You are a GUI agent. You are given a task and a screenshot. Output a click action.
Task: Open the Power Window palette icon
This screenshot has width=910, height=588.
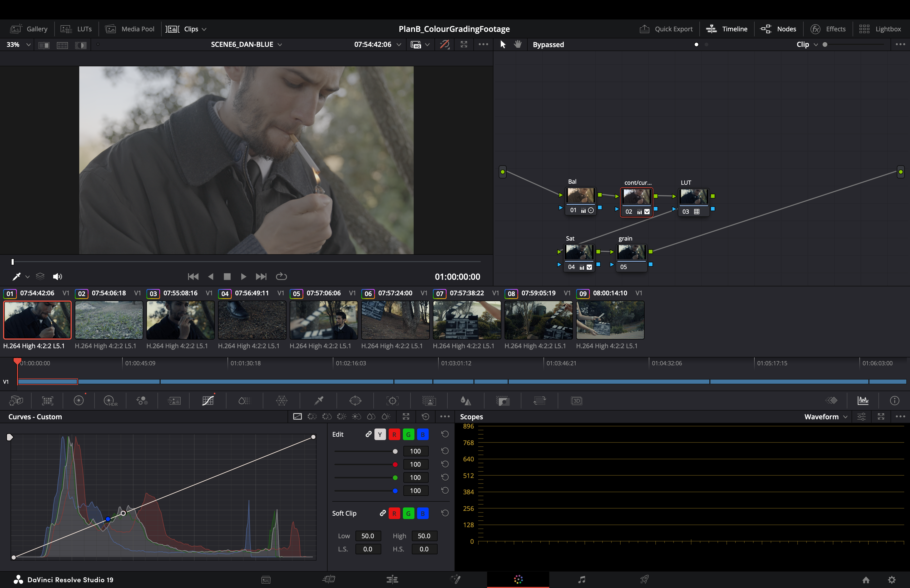(355, 401)
